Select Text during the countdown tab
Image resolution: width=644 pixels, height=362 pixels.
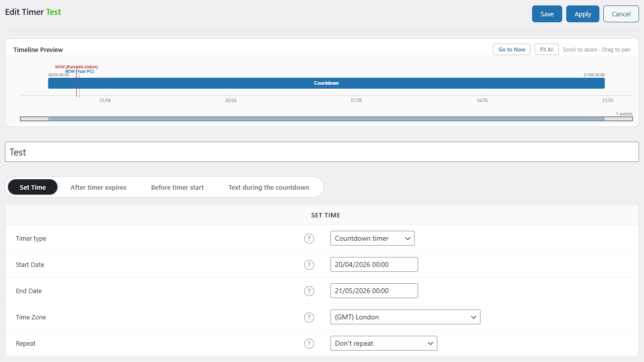coord(268,187)
